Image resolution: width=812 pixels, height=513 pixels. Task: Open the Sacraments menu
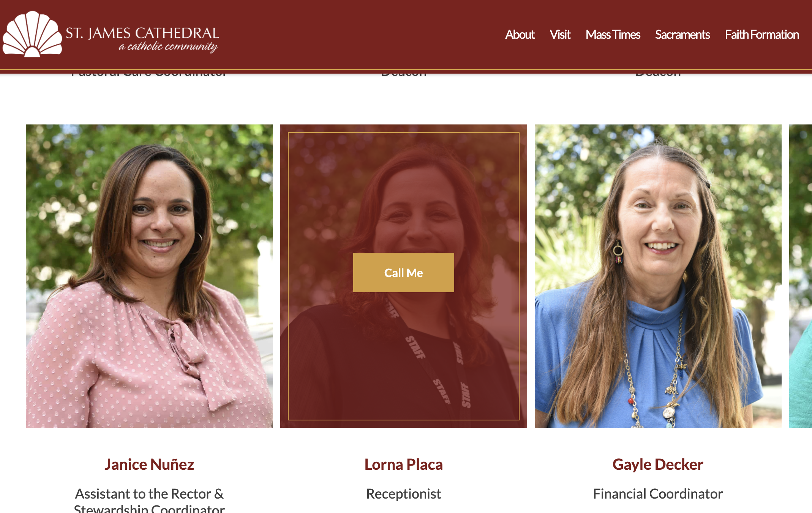682,35
